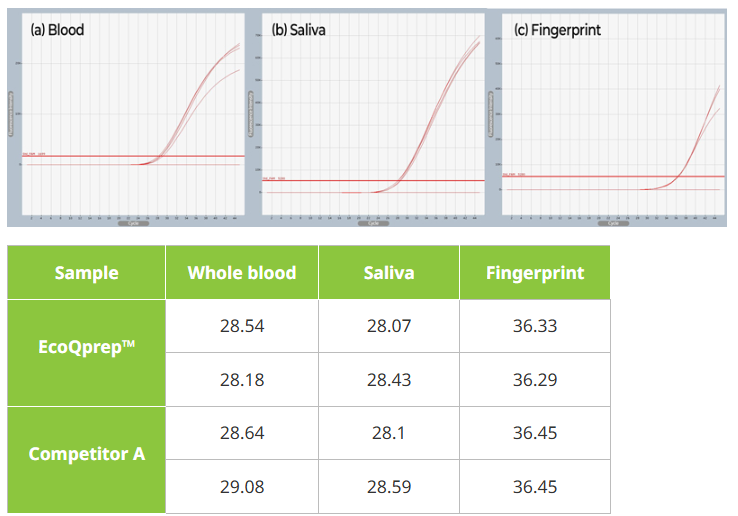Click the cell showing 36.33

pyautogui.click(x=535, y=326)
